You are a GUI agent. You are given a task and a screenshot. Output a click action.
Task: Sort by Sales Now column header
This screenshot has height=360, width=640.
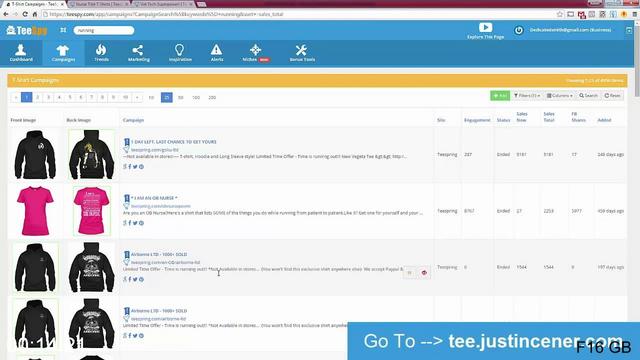click(522, 117)
